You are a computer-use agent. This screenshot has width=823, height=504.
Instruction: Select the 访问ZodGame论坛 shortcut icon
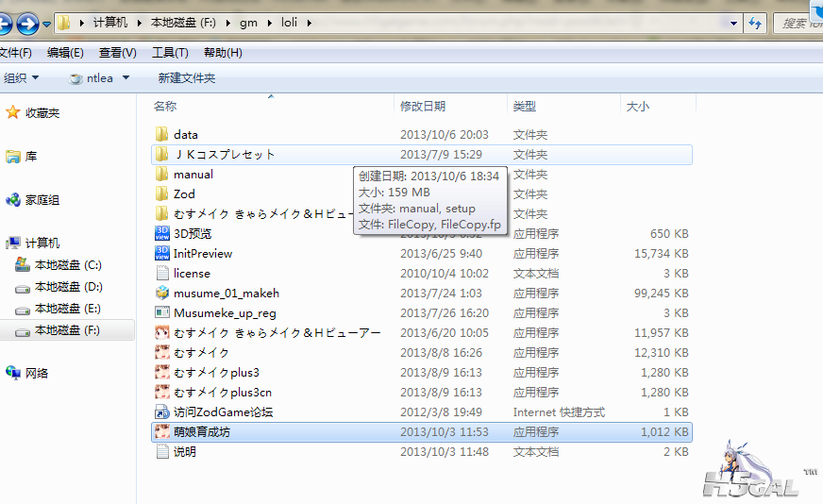(161, 412)
